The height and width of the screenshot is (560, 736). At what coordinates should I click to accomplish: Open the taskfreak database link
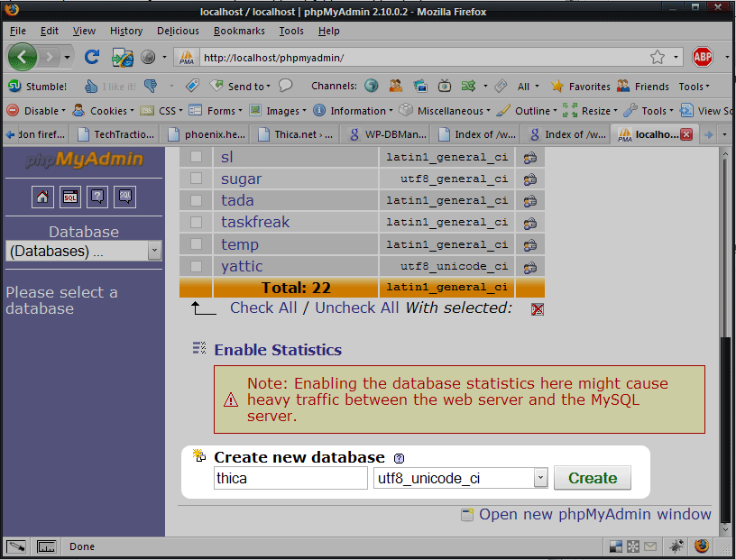coord(255,222)
